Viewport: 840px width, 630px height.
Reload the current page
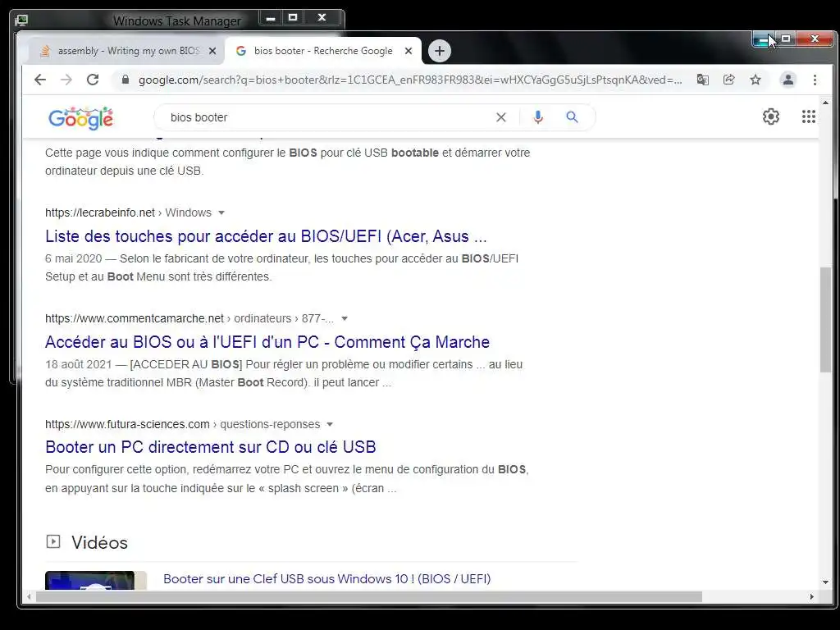(x=93, y=80)
